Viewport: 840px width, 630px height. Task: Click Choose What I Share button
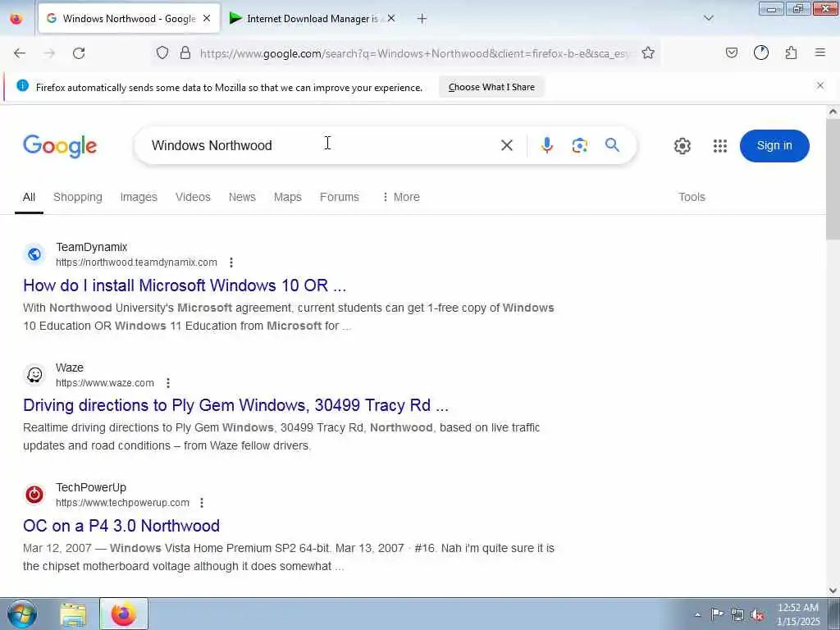click(491, 87)
